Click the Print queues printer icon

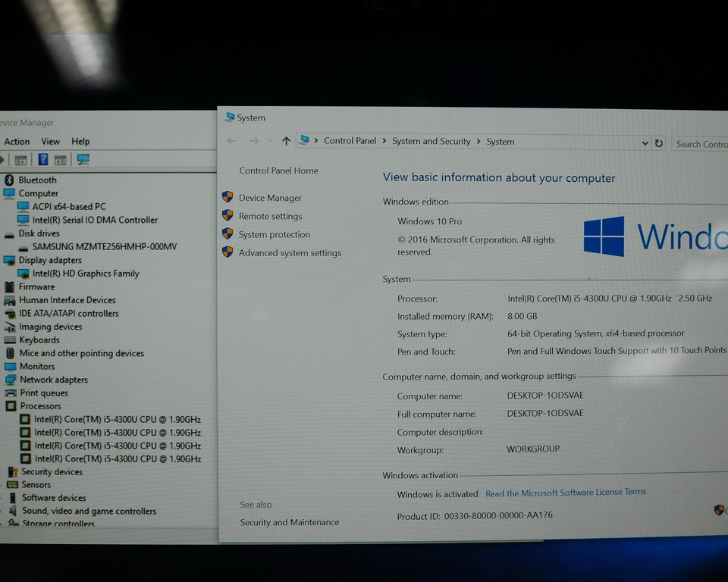click(11, 393)
